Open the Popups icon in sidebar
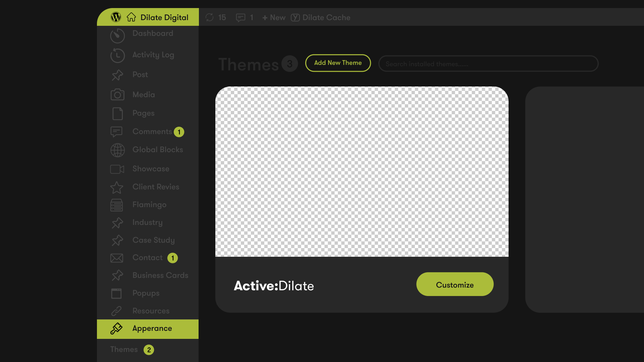The height and width of the screenshot is (362, 644). click(117, 293)
